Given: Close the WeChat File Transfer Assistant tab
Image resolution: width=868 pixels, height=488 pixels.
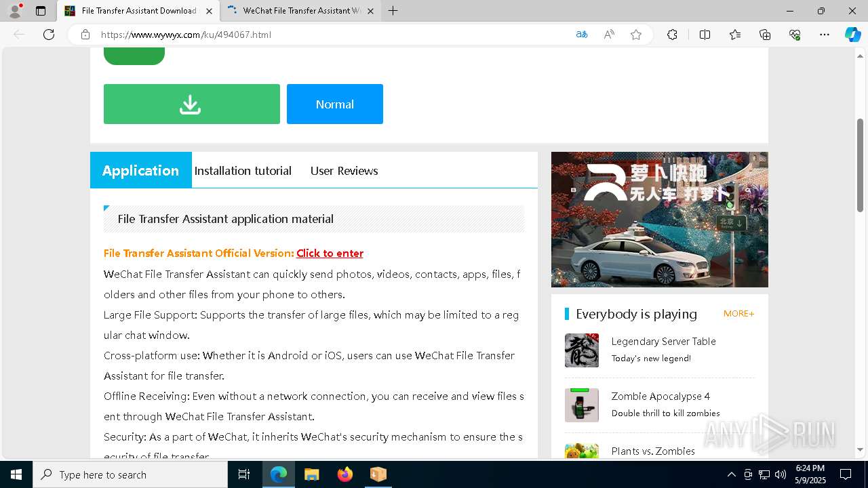Looking at the screenshot, I should pyautogui.click(x=370, y=11).
